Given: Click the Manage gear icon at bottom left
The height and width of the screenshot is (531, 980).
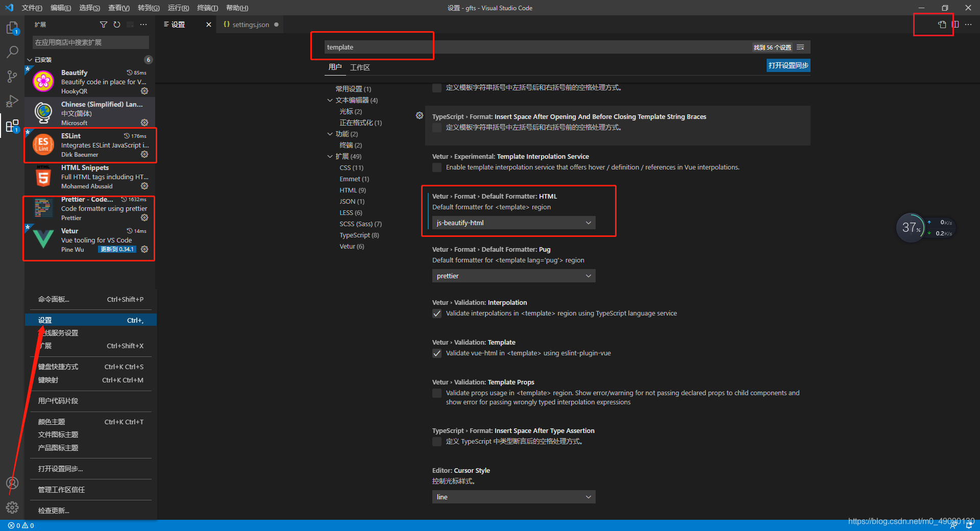Looking at the screenshot, I should (x=12, y=508).
